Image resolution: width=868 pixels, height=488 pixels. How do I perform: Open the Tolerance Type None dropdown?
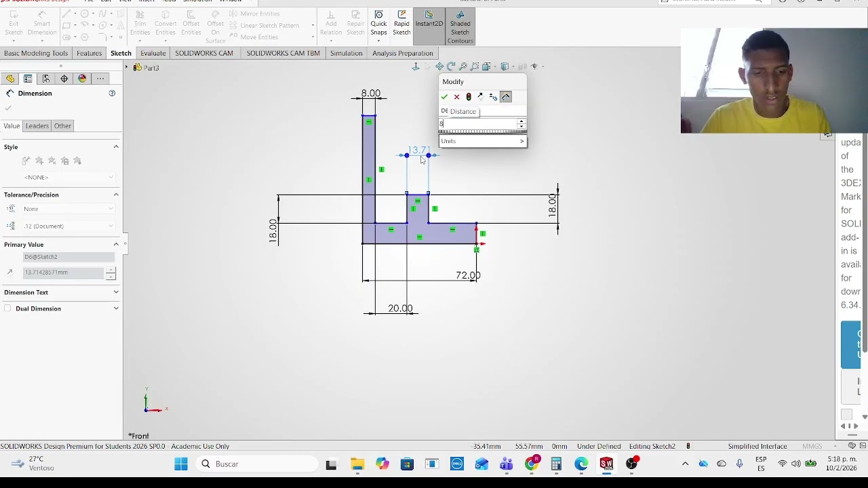point(68,209)
